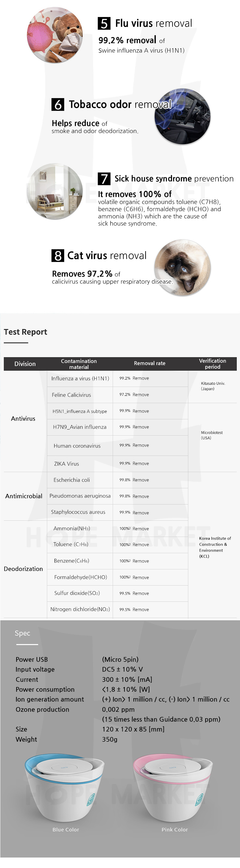Click the Verification period column header
Screen dimensions: 240x868
[x=212, y=364]
